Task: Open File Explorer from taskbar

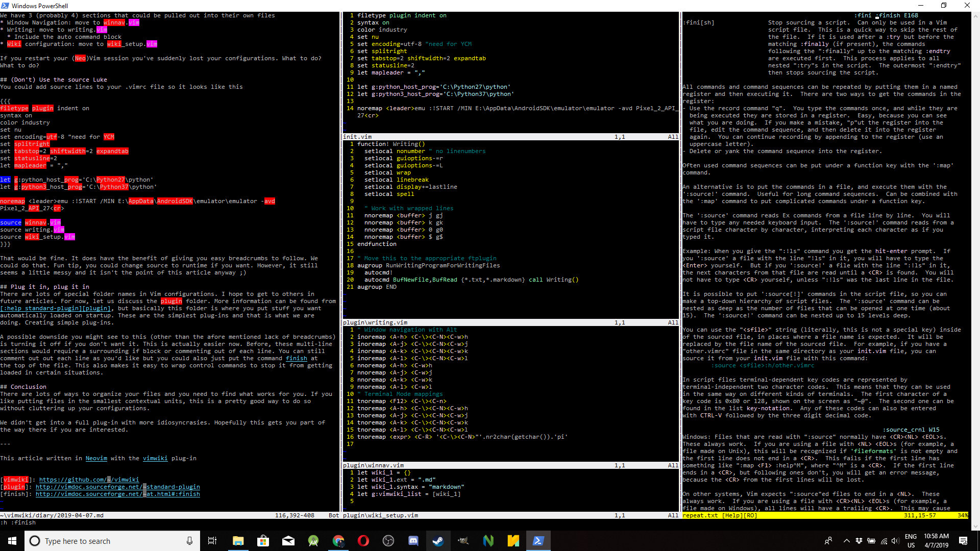Action: (238, 541)
